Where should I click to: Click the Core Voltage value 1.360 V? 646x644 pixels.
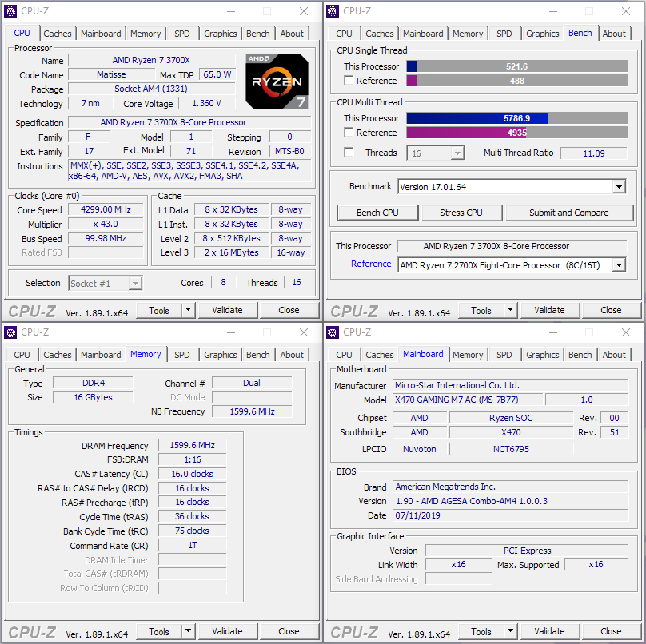(x=207, y=103)
